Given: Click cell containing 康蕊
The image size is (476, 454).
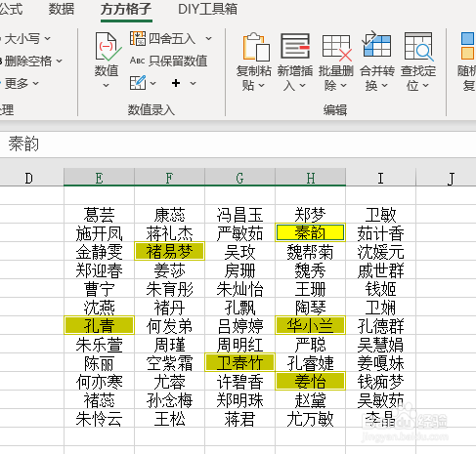Looking at the screenshot, I should coord(169,215).
